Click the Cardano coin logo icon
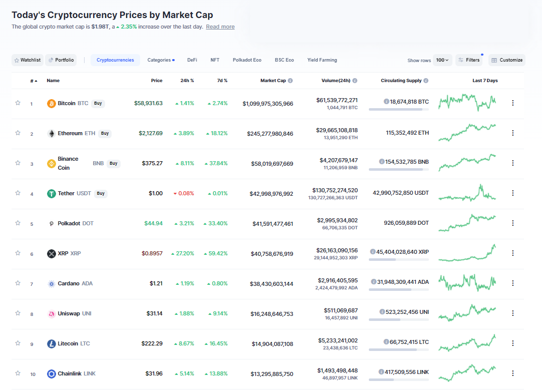 click(51, 284)
